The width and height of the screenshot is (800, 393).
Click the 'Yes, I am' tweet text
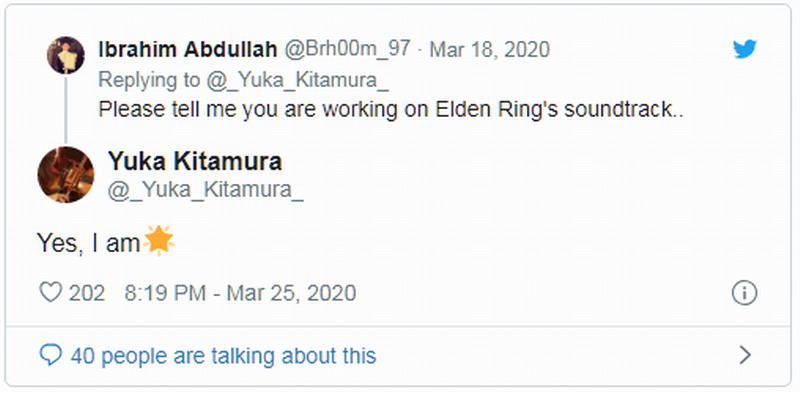[89, 243]
